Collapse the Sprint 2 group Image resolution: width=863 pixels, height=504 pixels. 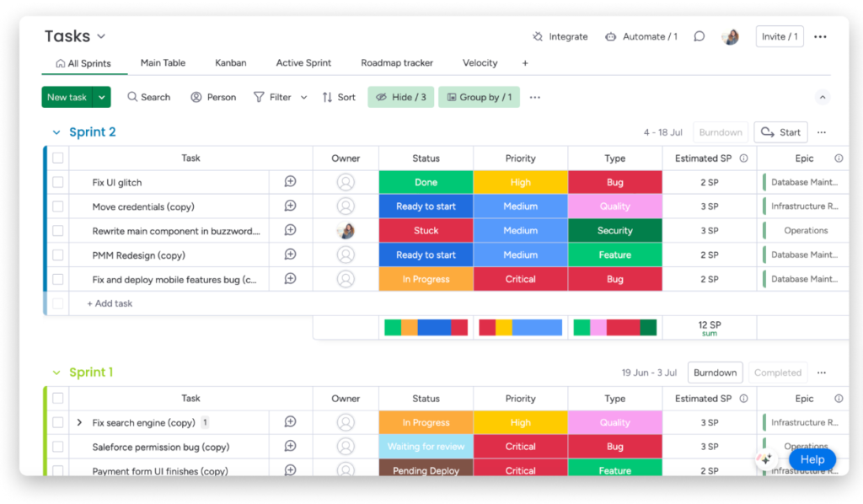click(x=56, y=131)
